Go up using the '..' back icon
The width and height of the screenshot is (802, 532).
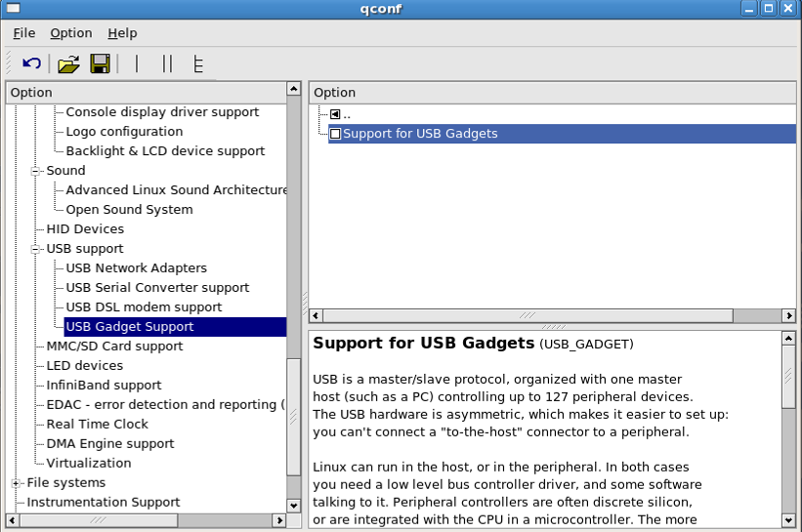click(x=335, y=114)
